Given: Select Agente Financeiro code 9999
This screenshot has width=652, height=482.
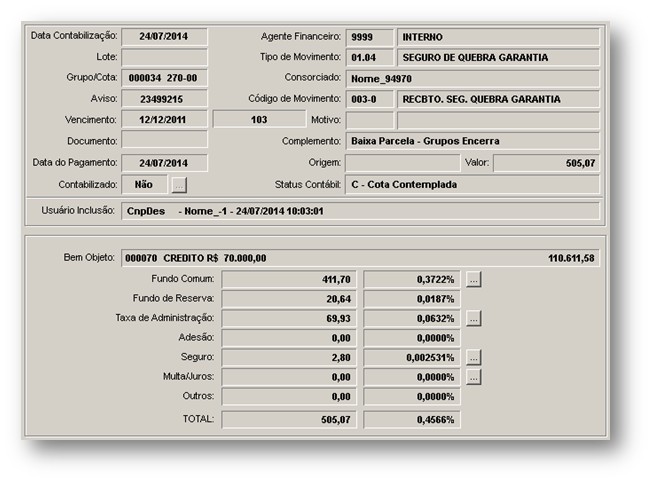Looking at the screenshot, I should tap(370, 37).
